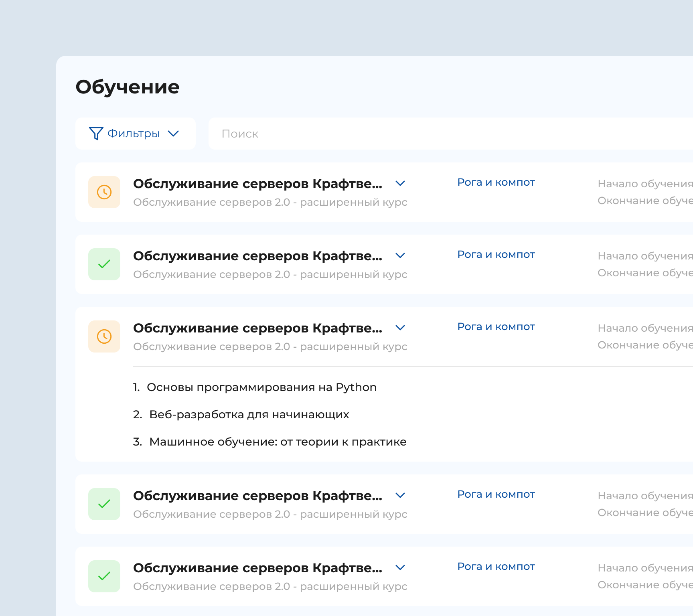The width and height of the screenshot is (693, 616).
Task: Expand the last course card with its chevron
Action: [x=400, y=567]
